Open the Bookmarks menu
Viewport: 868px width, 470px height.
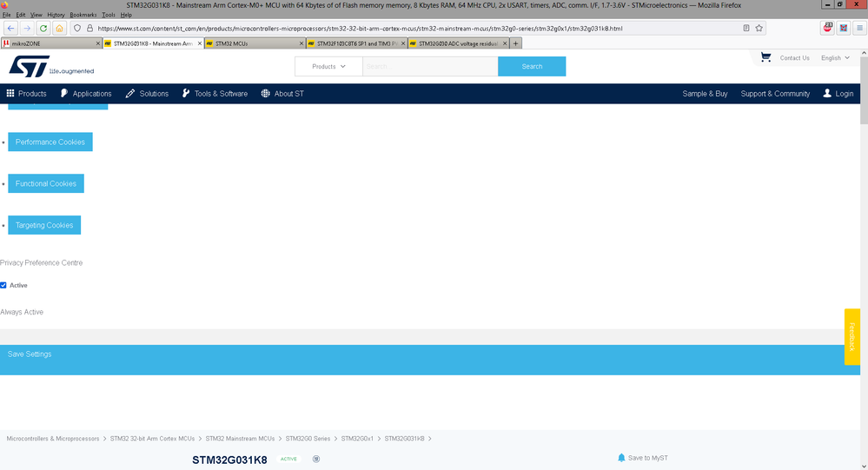(x=83, y=15)
